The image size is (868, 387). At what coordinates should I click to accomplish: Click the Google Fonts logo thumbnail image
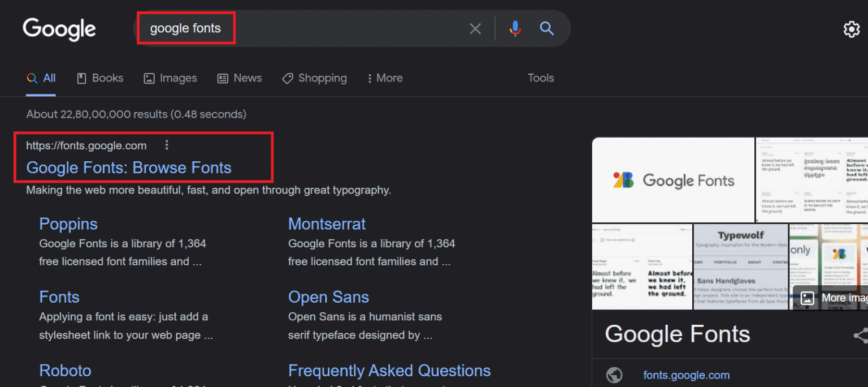(673, 180)
